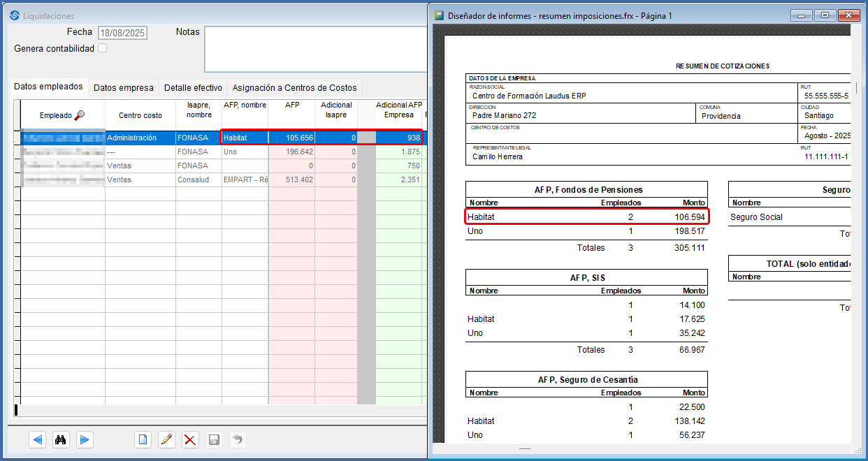
Task: Click the Uno AFP name cell
Action: click(245, 152)
